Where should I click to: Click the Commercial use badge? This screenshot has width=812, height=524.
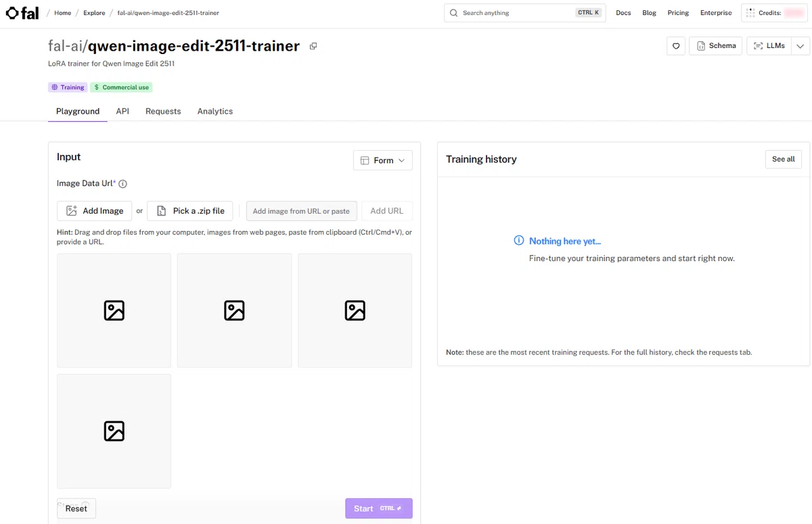coord(122,87)
